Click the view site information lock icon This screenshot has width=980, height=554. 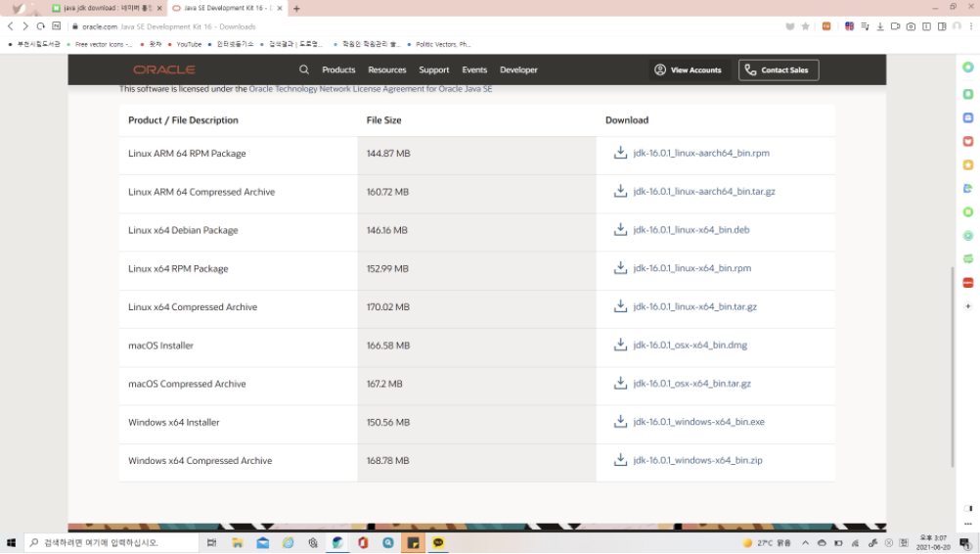[x=75, y=26]
